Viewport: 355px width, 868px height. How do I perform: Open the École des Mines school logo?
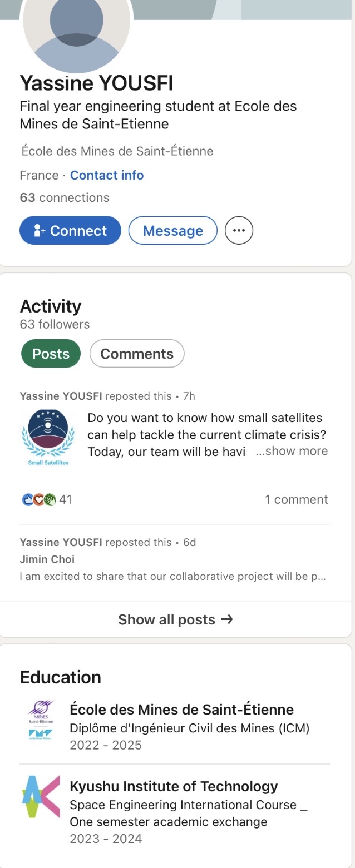pyautogui.click(x=42, y=720)
